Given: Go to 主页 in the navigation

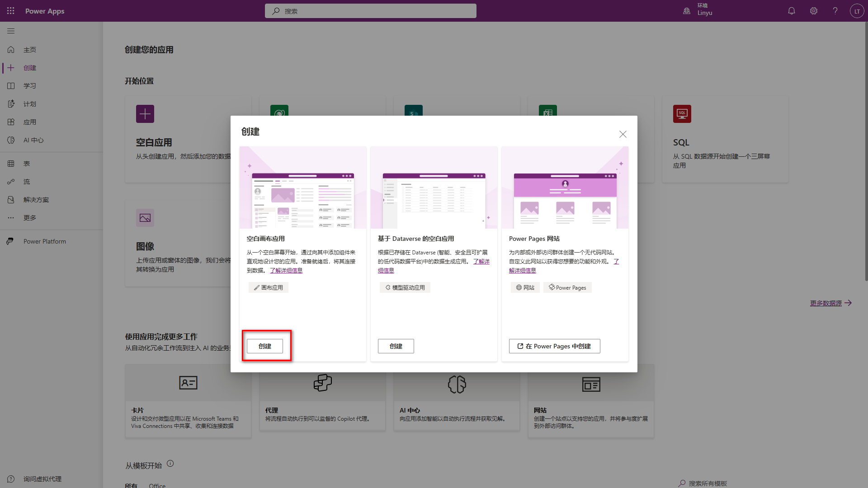Looking at the screenshot, I should [x=29, y=50].
